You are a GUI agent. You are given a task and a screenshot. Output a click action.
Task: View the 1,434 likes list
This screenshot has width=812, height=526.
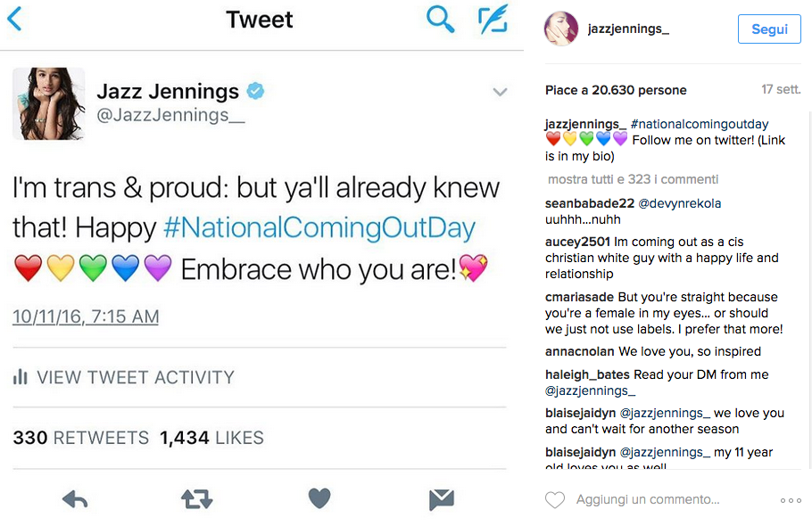point(211,438)
